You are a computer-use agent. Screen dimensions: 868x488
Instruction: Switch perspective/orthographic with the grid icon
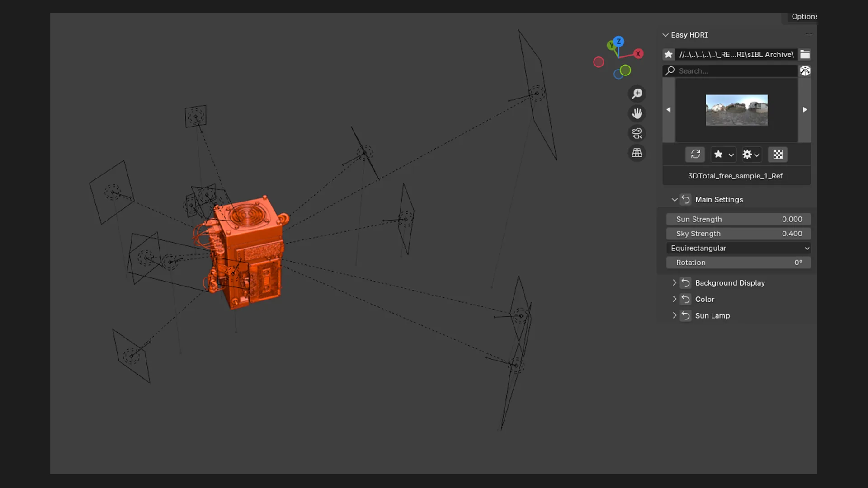coord(637,153)
